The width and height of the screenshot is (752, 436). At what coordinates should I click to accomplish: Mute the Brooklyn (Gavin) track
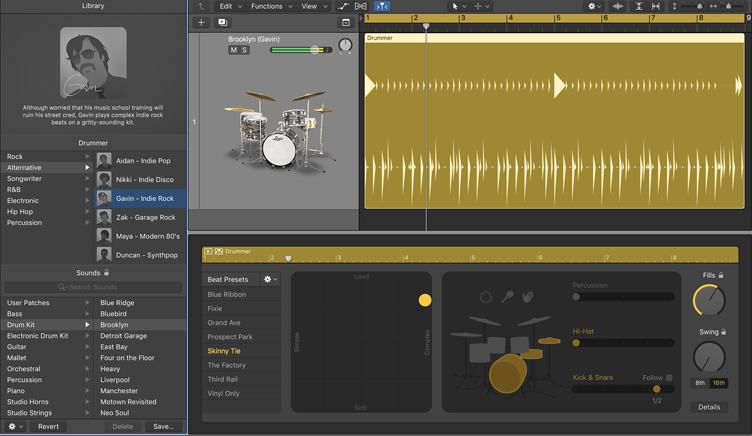point(234,50)
